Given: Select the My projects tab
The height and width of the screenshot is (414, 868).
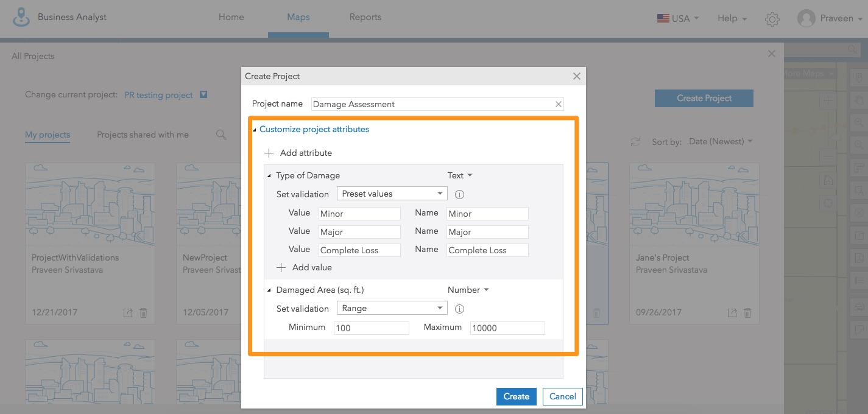Looking at the screenshot, I should point(48,135).
